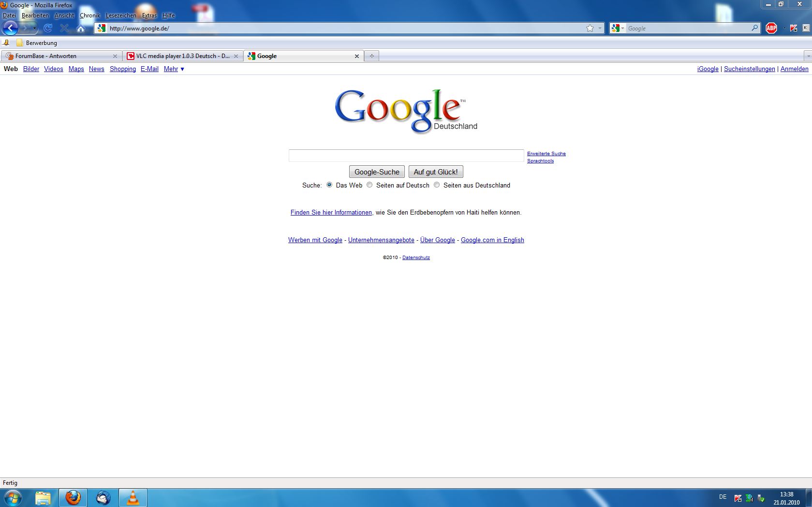Screen dimensions: 812x507
Task: Click the Google favicon in the address bar
Action: coord(101,28)
